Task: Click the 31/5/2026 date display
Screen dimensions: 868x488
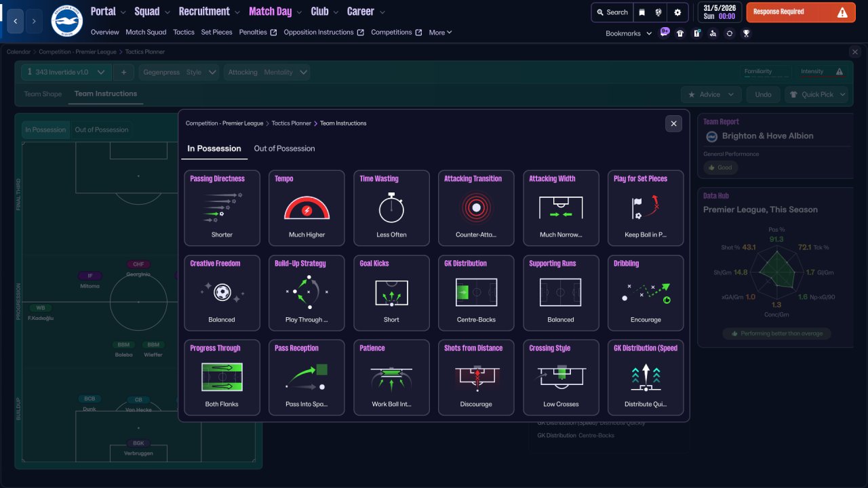Action: 719,12
